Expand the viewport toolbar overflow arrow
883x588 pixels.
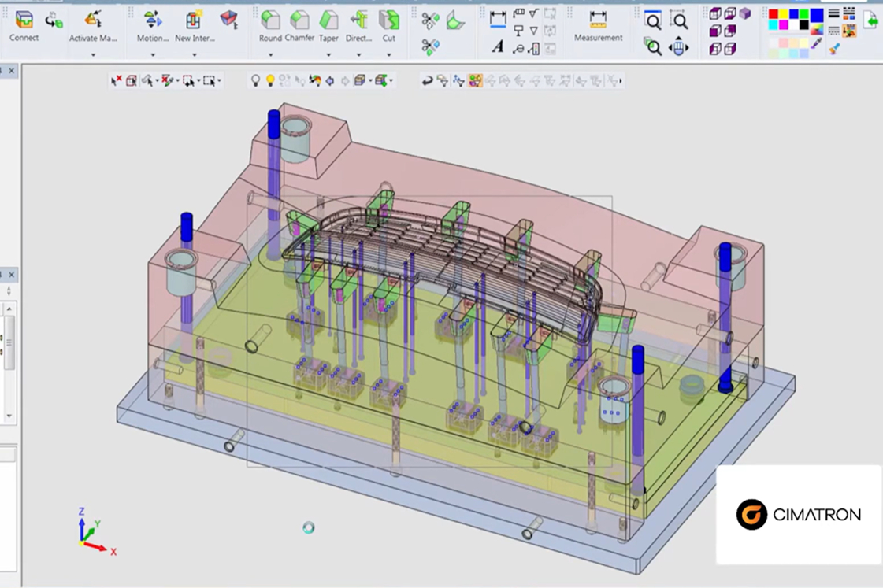click(x=620, y=81)
